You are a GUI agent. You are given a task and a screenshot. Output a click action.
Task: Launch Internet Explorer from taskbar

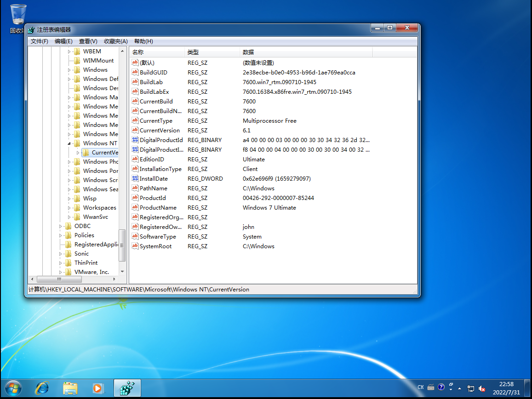[x=42, y=388]
